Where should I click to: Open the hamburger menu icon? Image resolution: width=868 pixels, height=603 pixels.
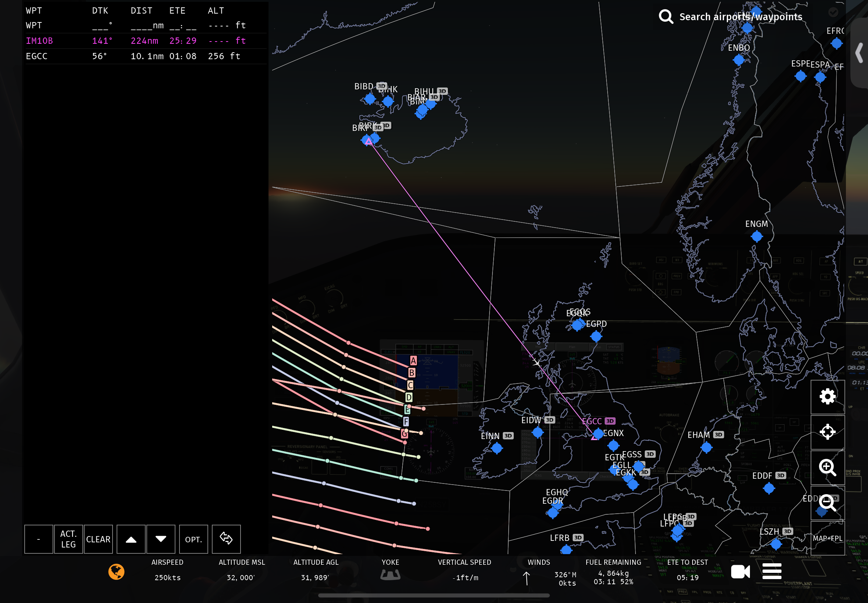tap(772, 571)
